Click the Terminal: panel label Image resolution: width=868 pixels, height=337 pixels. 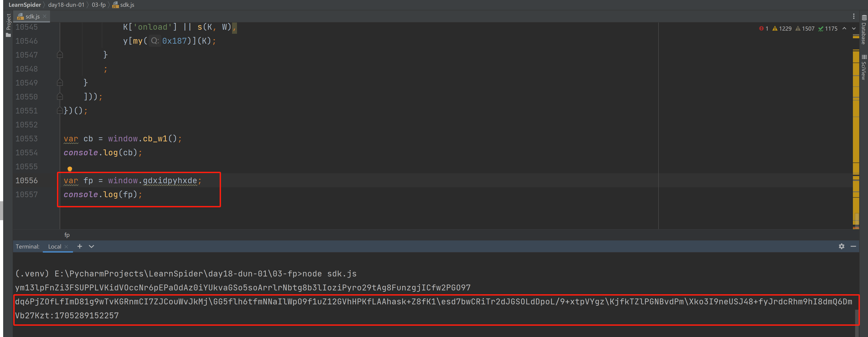(x=27, y=247)
